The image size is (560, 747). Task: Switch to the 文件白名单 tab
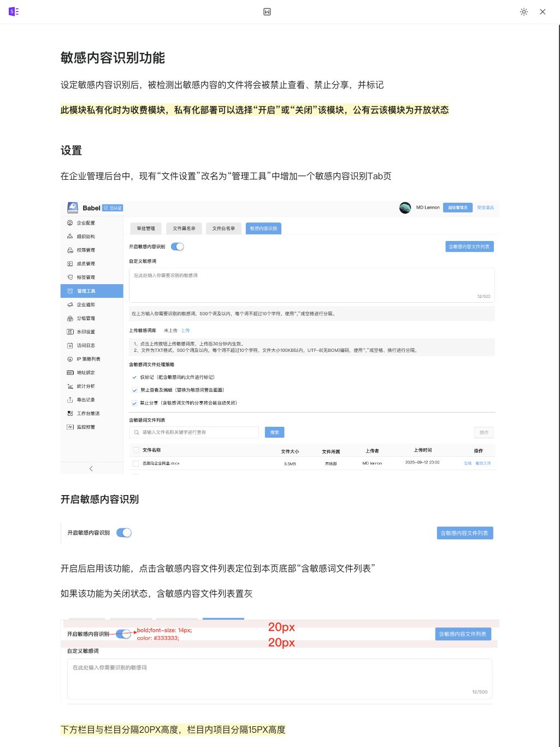point(223,228)
